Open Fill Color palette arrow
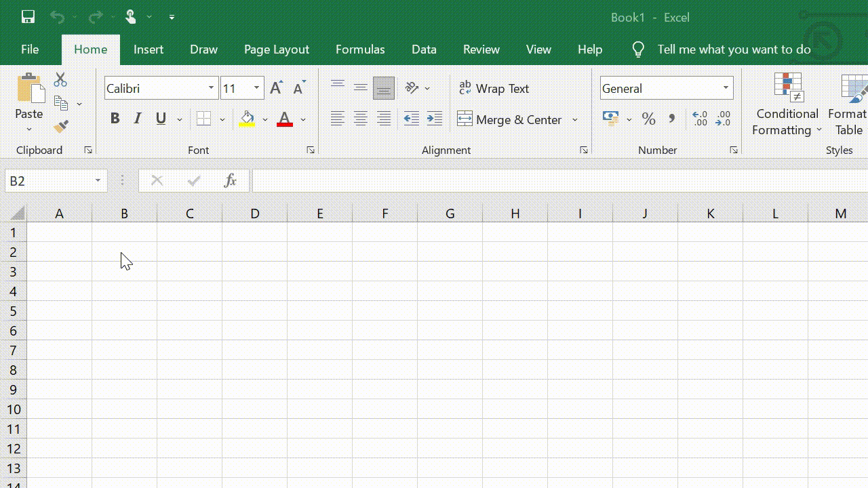Image resolution: width=868 pixels, height=488 pixels. pos(265,119)
